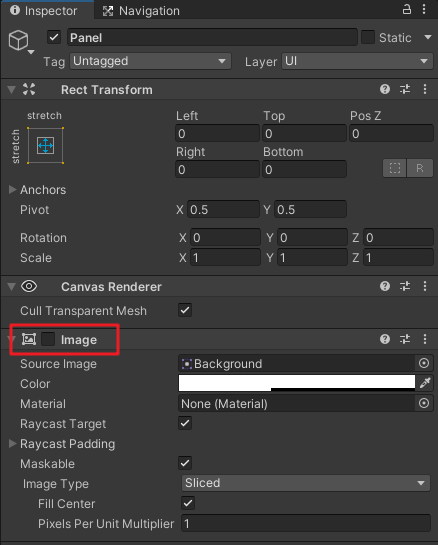
Task: Open the Tag dropdown showing Untagged
Action: click(x=150, y=61)
